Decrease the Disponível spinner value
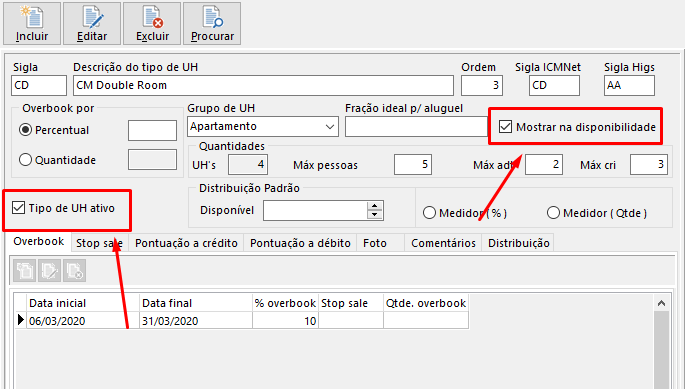 [x=375, y=215]
